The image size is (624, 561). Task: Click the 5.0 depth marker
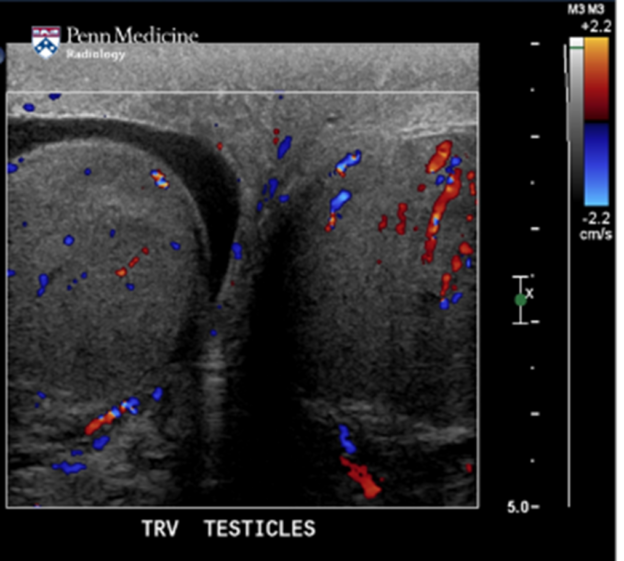[x=522, y=508]
